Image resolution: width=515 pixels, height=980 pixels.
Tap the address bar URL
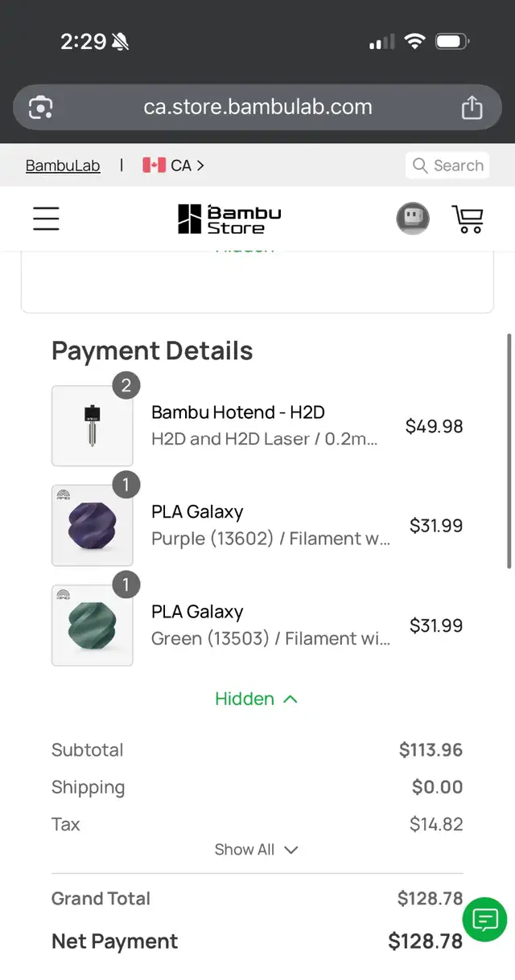[x=257, y=106]
